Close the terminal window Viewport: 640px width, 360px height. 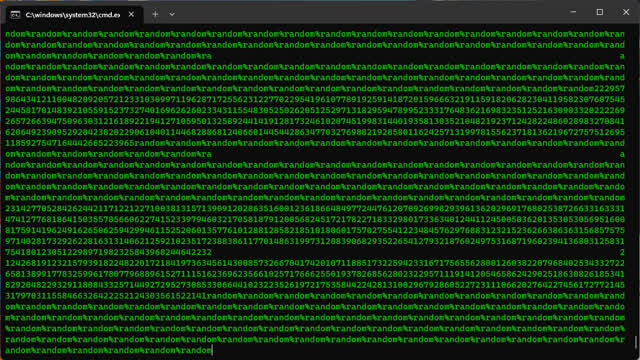tap(626, 12)
